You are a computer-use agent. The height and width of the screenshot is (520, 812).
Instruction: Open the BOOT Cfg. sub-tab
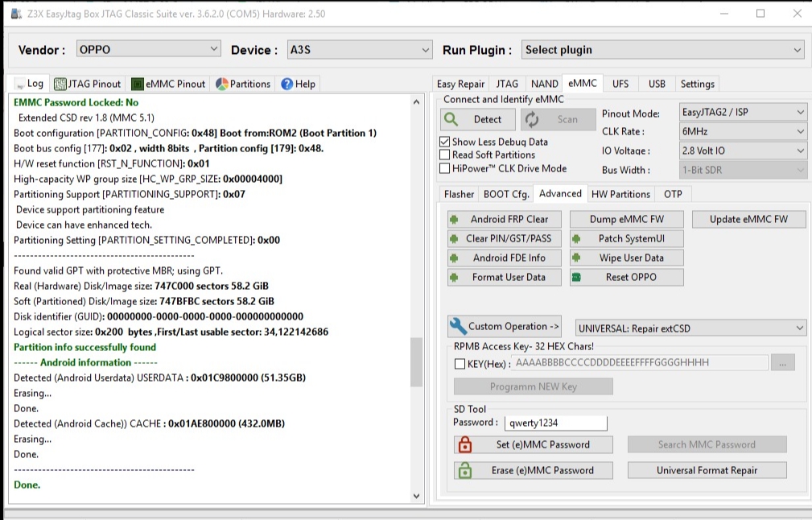[506, 194]
